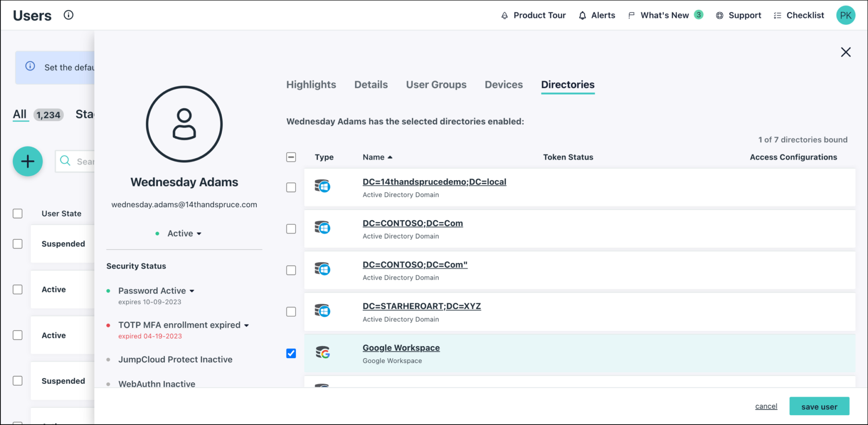The image size is (868, 425).
Task: Check the DC=14thandsprucedemo;DC=local checkbox
Action: tap(291, 187)
